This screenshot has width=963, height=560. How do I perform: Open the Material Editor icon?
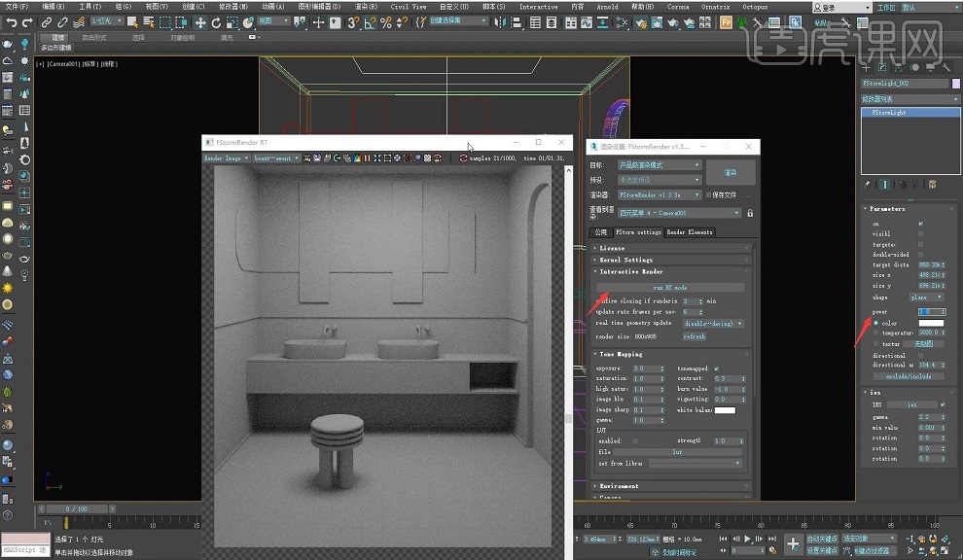tap(623, 22)
